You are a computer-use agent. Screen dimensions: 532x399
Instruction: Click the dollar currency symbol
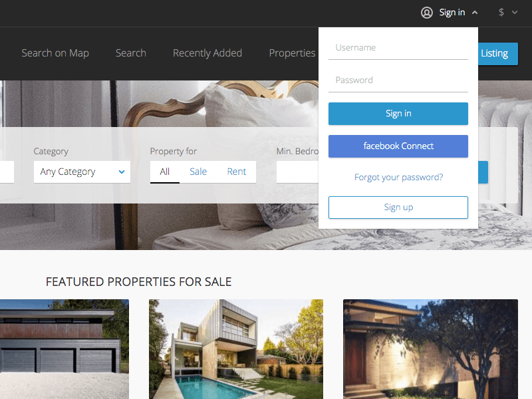[501, 13]
